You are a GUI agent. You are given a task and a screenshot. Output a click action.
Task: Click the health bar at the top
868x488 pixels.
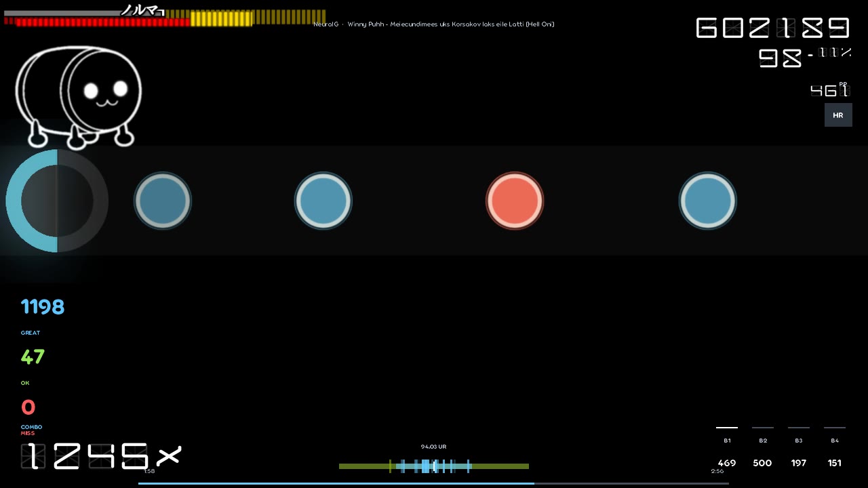point(165,18)
